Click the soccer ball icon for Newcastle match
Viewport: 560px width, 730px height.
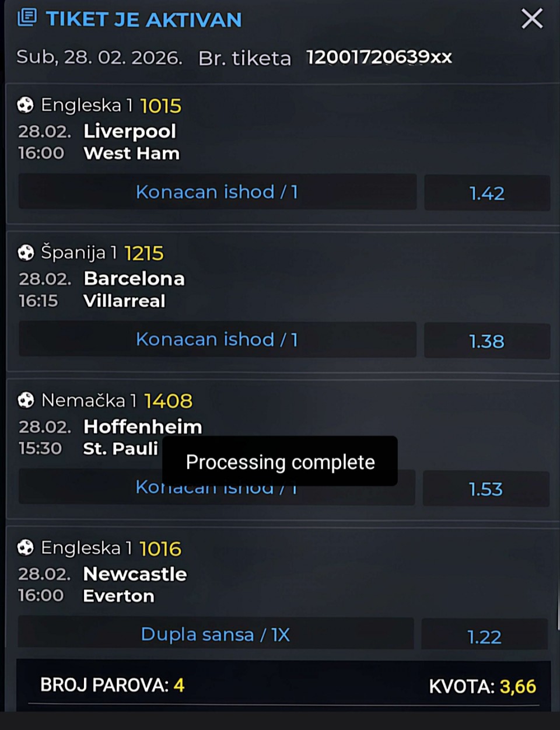point(25,548)
